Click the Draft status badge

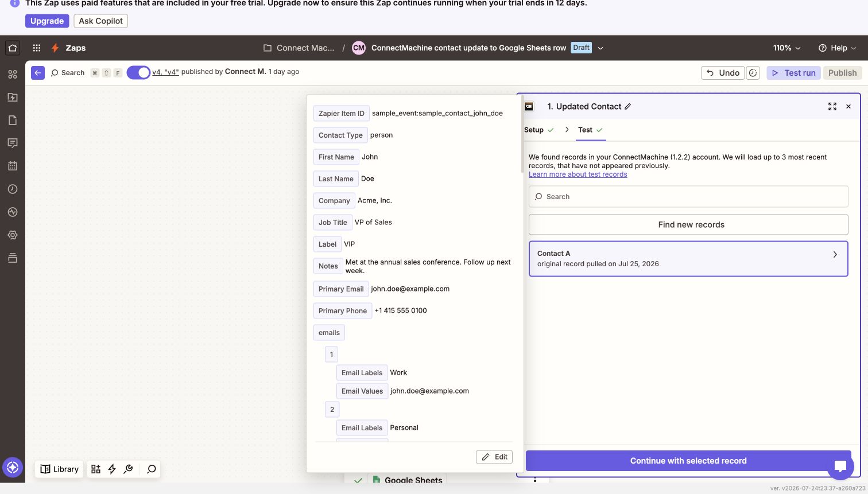pos(581,48)
